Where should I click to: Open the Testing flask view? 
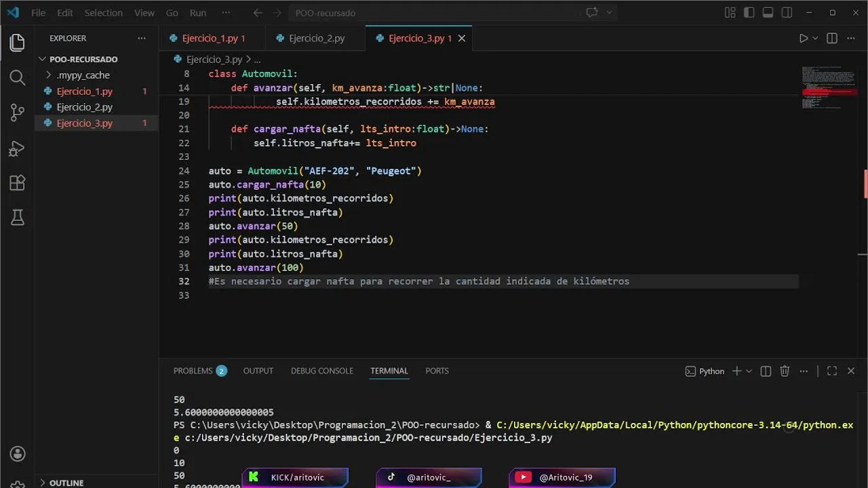pyautogui.click(x=18, y=218)
